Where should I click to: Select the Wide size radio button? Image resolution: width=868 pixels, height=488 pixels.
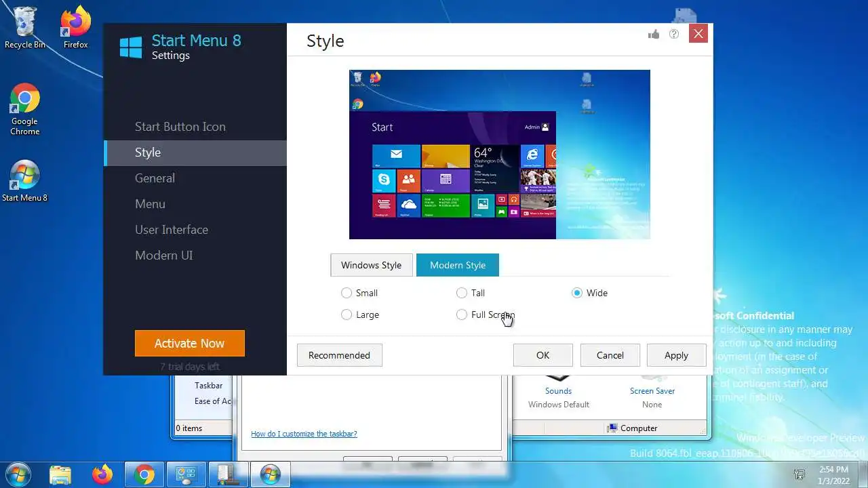(x=577, y=293)
